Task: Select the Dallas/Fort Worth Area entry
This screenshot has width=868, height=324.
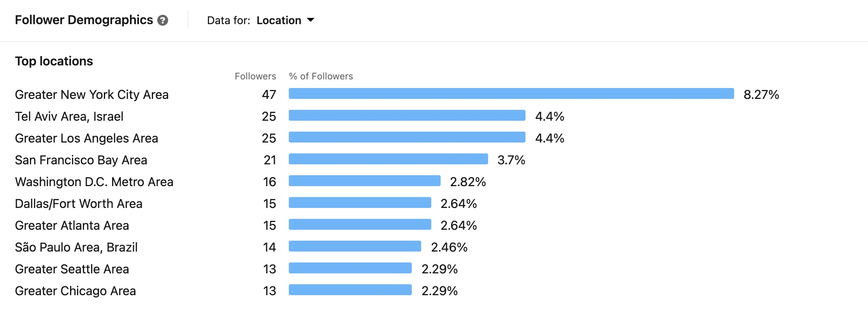Action: click(79, 203)
